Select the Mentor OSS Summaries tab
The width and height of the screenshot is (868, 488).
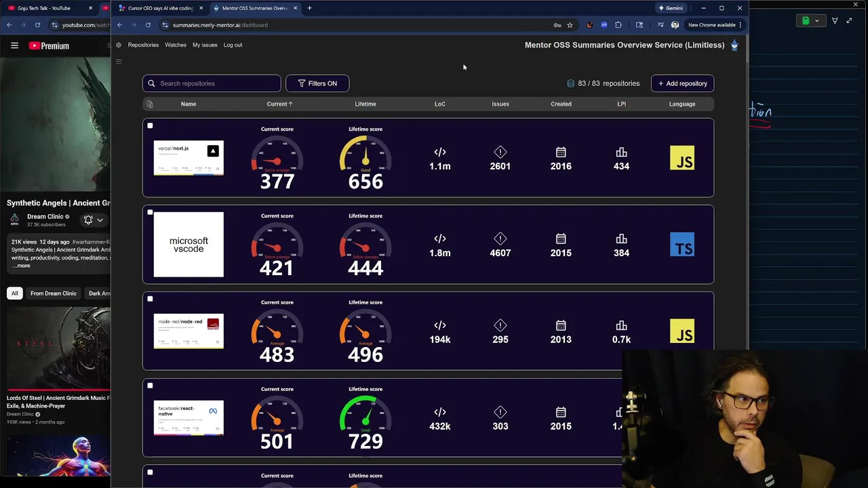coord(254,8)
